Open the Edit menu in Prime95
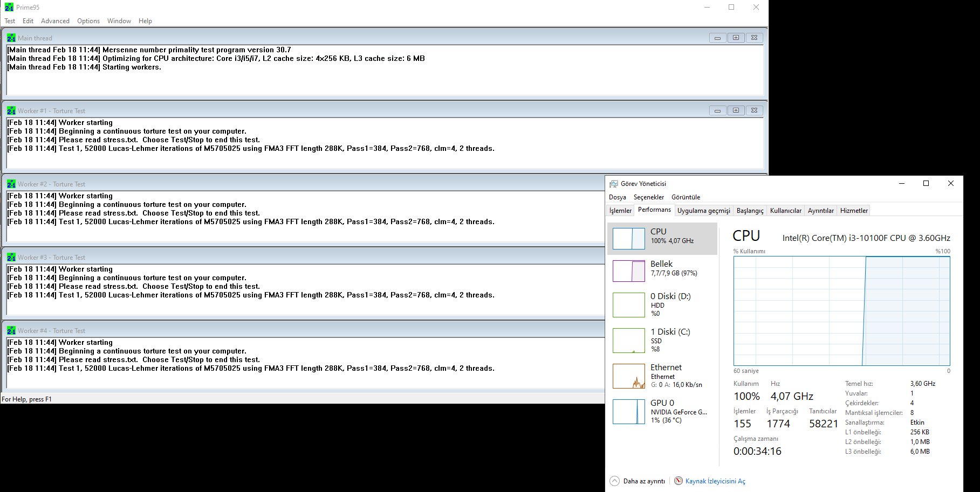The width and height of the screenshot is (980, 492). [x=28, y=21]
